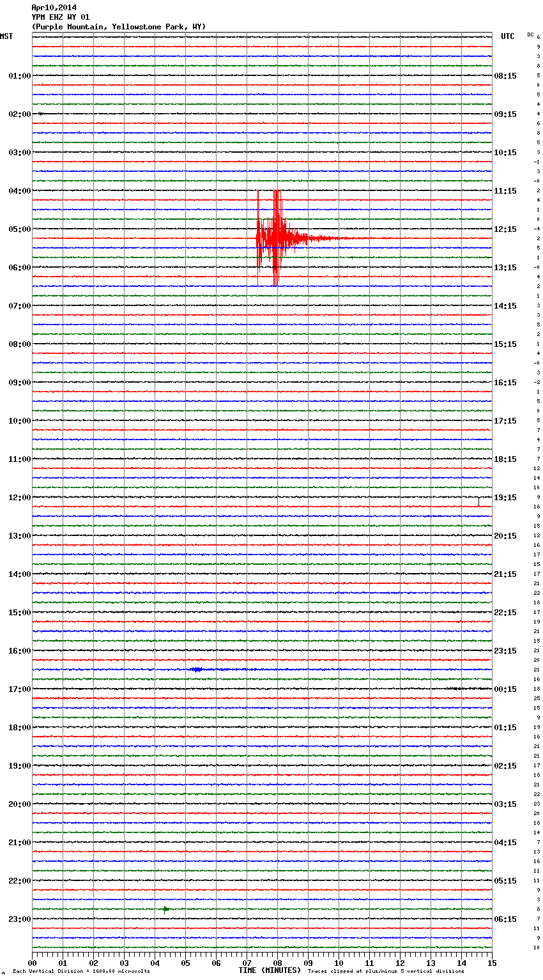Click the small green event blip near 22:45
543x980 pixels.
point(165,909)
